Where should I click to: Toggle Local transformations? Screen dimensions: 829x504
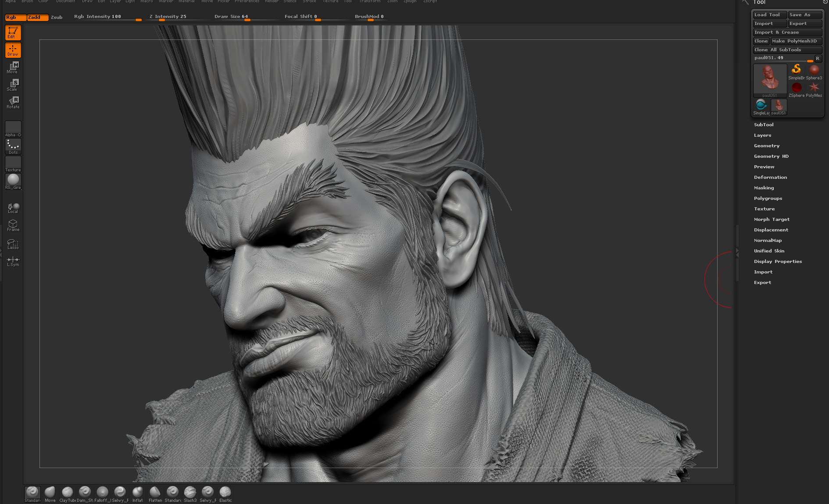tap(13, 208)
